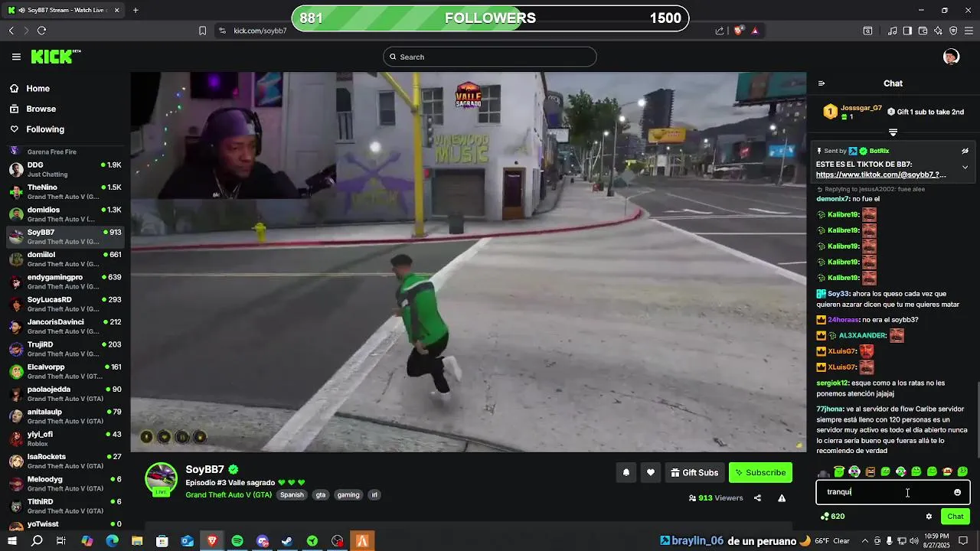Open new browser tab plus button
Screen dimensions: 980x551
pos(136,10)
